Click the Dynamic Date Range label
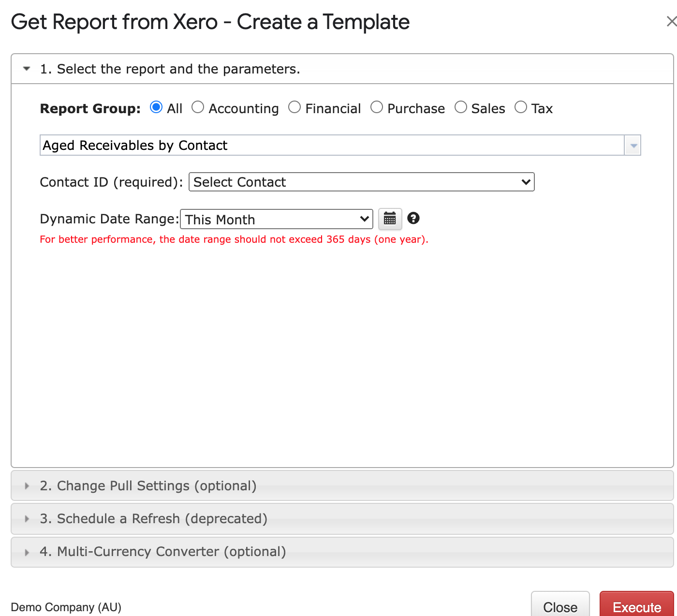This screenshot has width=677, height=616. (x=109, y=219)
